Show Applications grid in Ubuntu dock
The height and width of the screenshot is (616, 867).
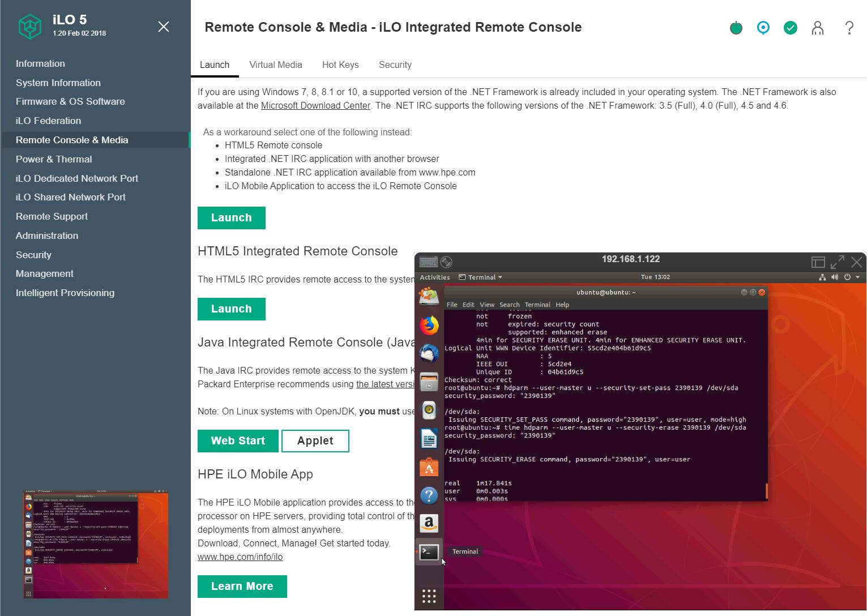click(429, 596)
